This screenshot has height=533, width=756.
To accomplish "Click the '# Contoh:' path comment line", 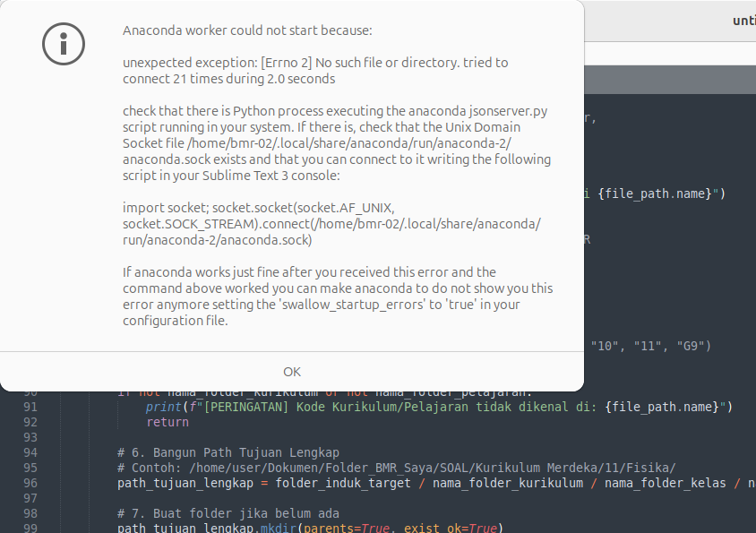I will [x=394, y=468].
